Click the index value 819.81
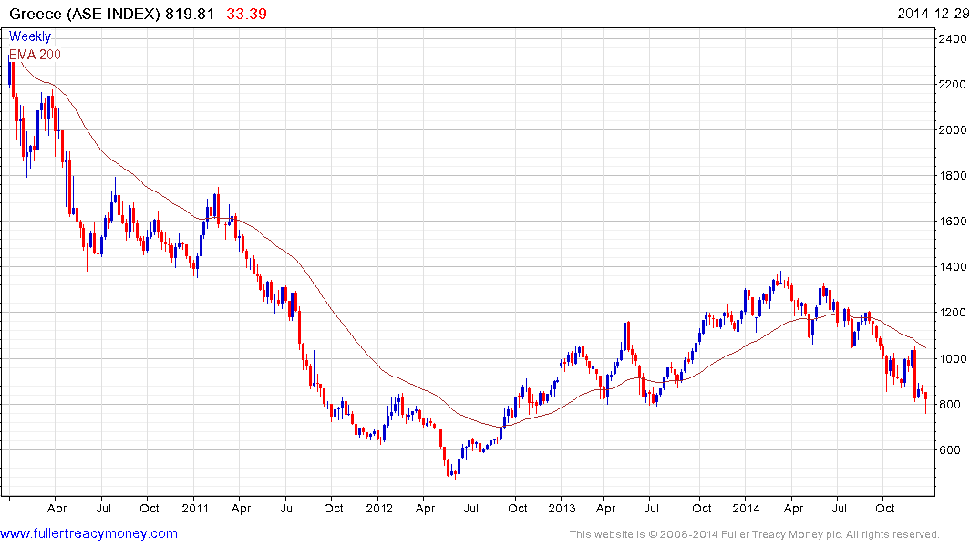The width and height of the screenshot is (980, 547). click(190, 13)
